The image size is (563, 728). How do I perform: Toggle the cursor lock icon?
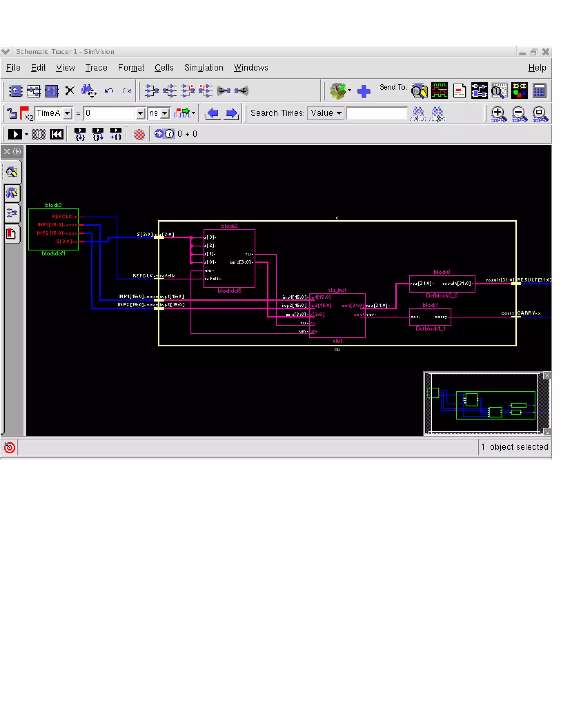pyautogui.click(x=12, y=113)
